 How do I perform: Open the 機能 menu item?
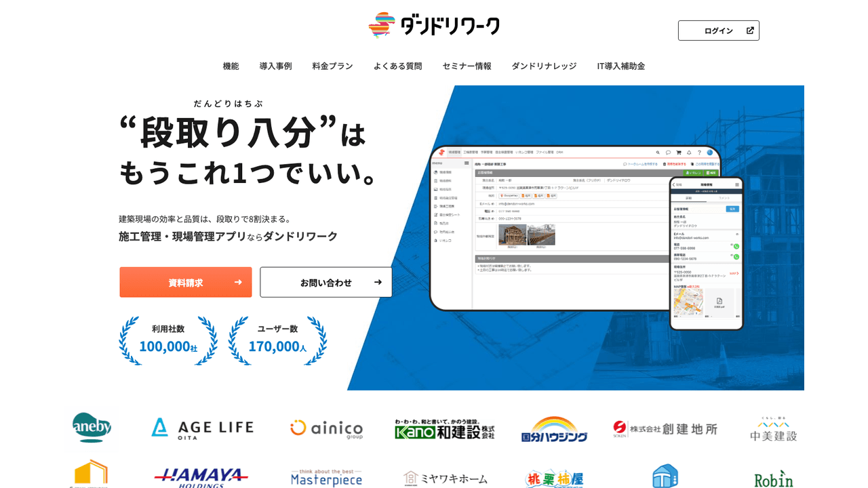231,66
